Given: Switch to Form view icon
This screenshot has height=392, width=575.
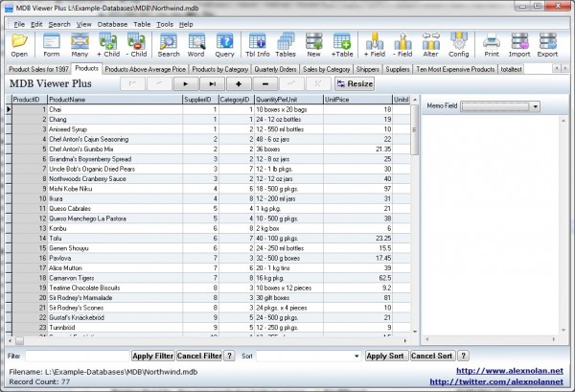Looking at the screenshot, I should coord(52,45).
